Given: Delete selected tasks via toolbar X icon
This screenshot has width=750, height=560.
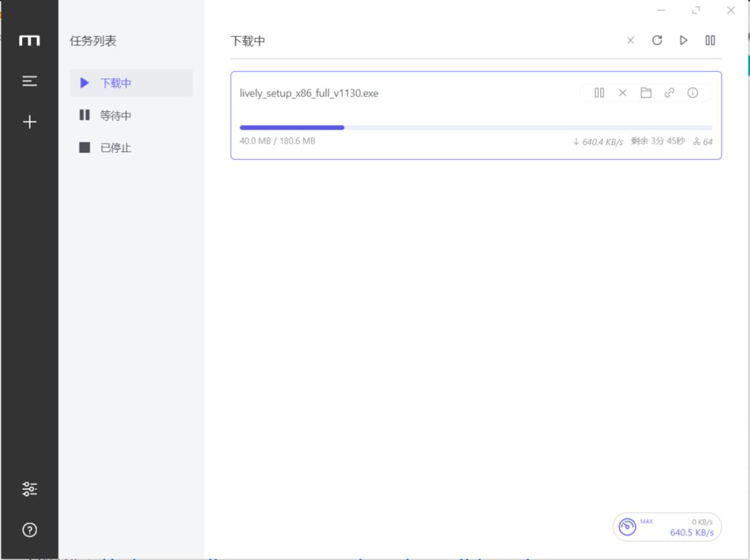Looking at the screenshot, I should pyautogui.click(x=630, y=40).
